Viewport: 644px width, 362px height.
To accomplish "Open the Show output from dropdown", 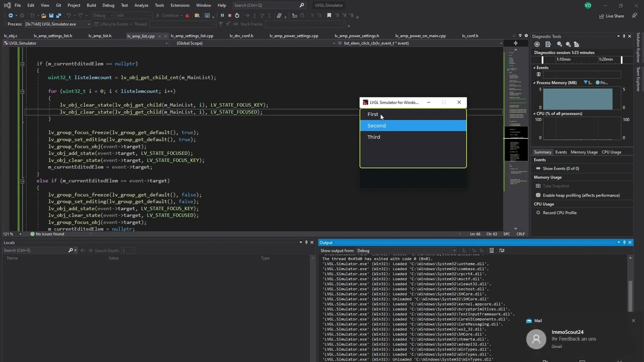I will tap(406, 250).
